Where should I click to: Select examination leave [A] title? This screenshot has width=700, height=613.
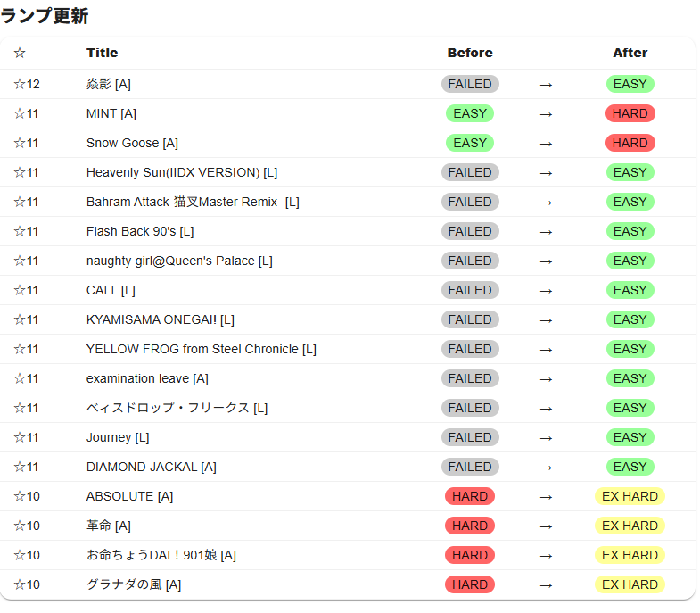coord(147,379)
